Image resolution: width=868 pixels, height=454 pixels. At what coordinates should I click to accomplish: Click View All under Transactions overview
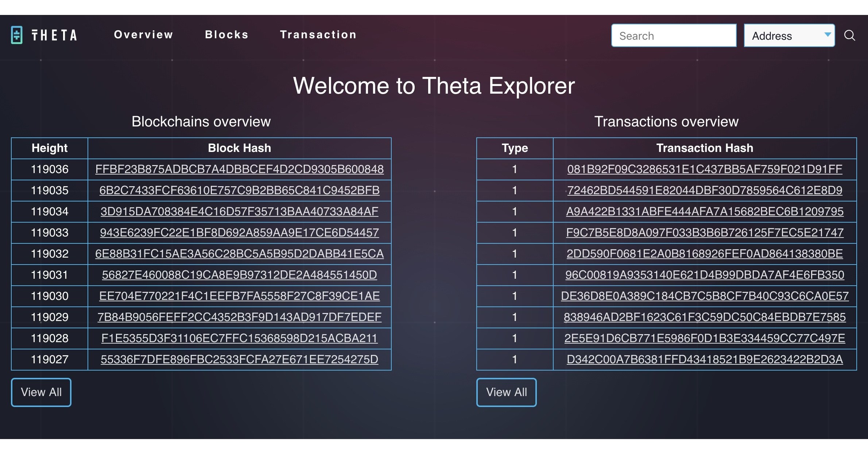point(506,392)
